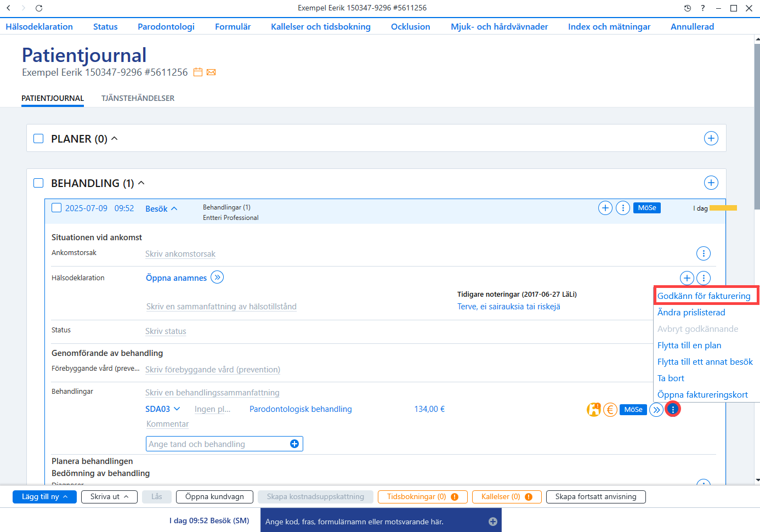This screenshot has width=760, height=532.
Task: Open the Öppna anamnes link
Action: click(177, 278)
